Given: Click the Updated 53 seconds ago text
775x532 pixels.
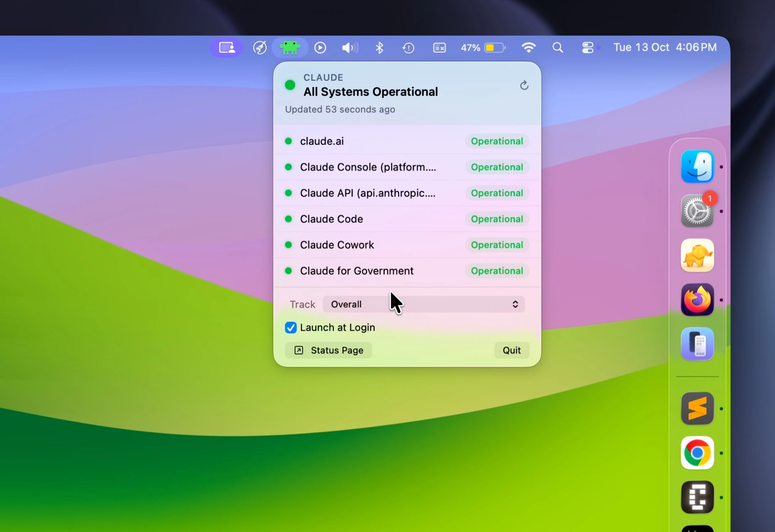Looking at the screenshot, I should [x=340, y=109].
